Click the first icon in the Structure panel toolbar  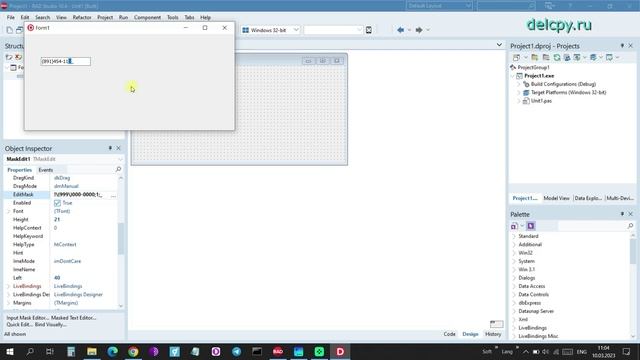(9, 57)
